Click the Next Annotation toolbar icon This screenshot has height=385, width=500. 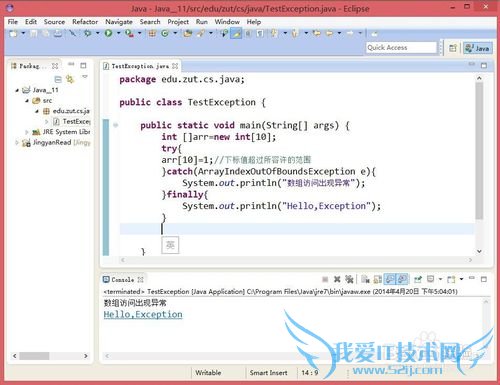coord(274,33)
